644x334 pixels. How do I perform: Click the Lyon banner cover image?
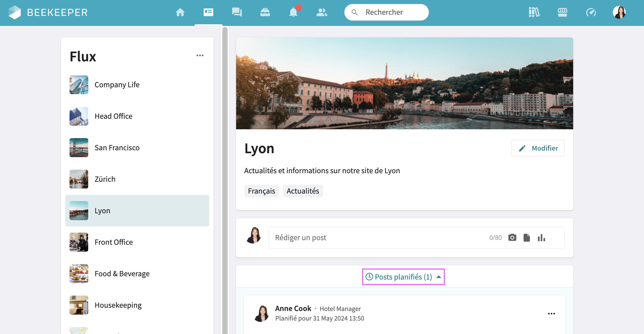(x=405, y=83)
